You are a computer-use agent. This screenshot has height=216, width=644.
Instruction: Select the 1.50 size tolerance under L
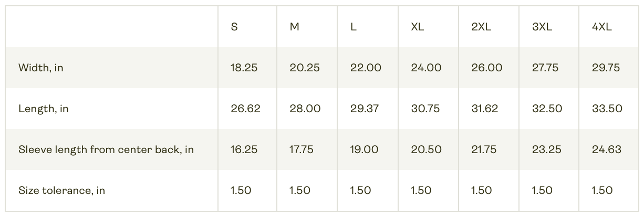pyautogui.click(x=360, y=190)
